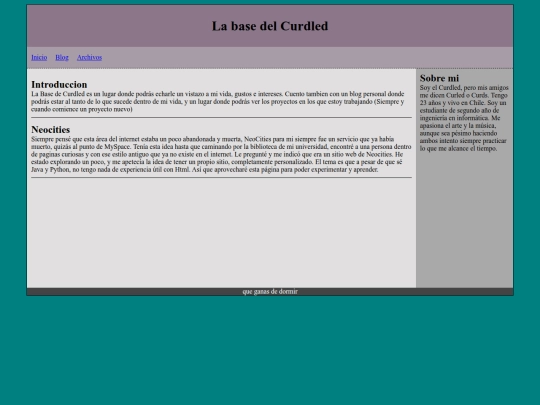
Task: Click the 'Introduccion' heading
Action: tap(59, 85)
